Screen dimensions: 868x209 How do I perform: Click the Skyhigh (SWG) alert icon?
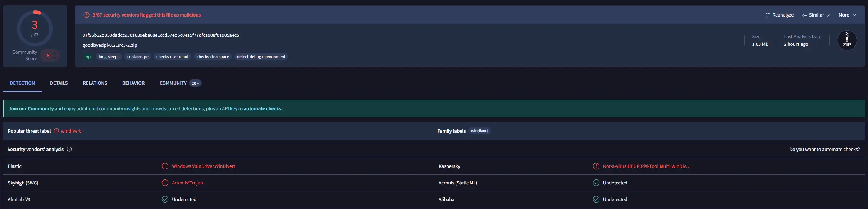pyautogui.click(x=165, y=183)
